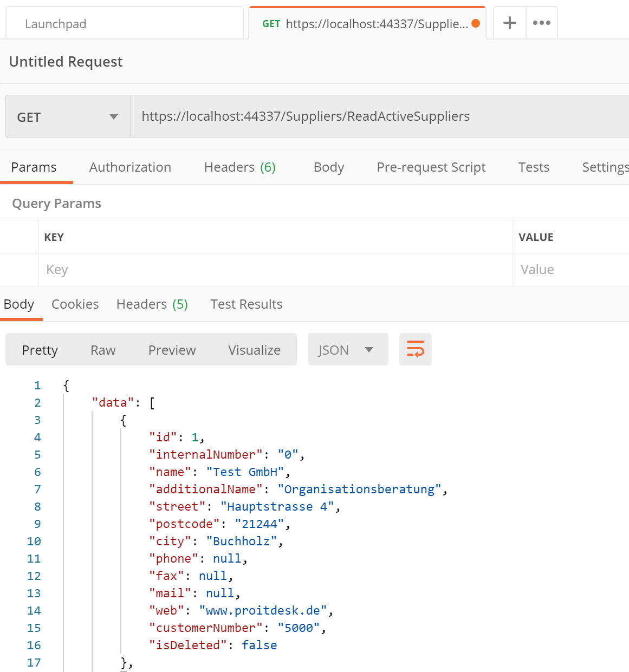Screen dimensions: 629x672
Task: Open the Authorization tab
Action: click(130, 167)
